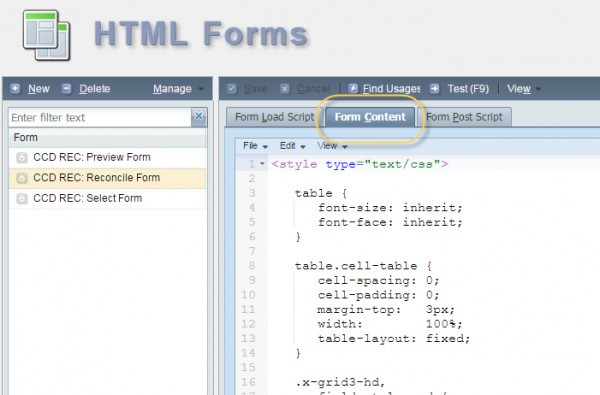Viewport: 600px width, 395px height.
Task: Click the Enter filter text field
Action: click(100, 118)
